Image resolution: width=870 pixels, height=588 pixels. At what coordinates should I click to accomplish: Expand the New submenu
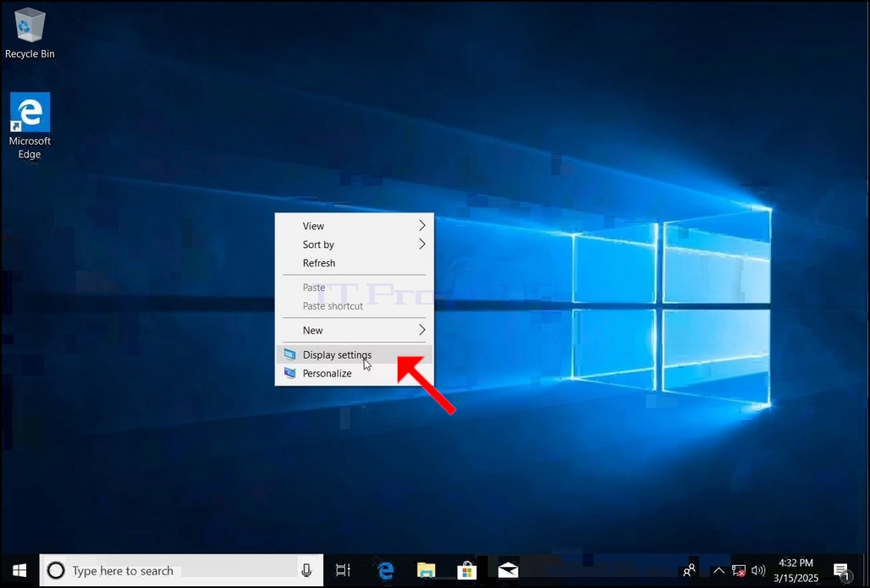pyautogui.click(x=355, y=330)
